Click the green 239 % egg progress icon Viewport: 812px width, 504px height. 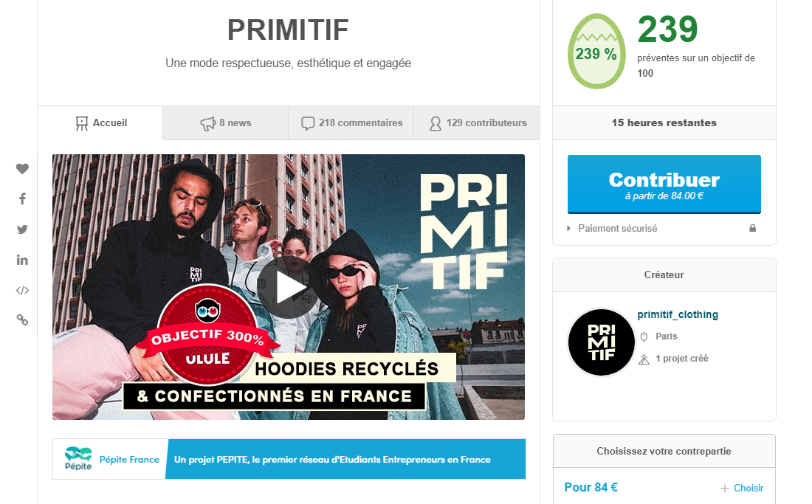[596, 51]
